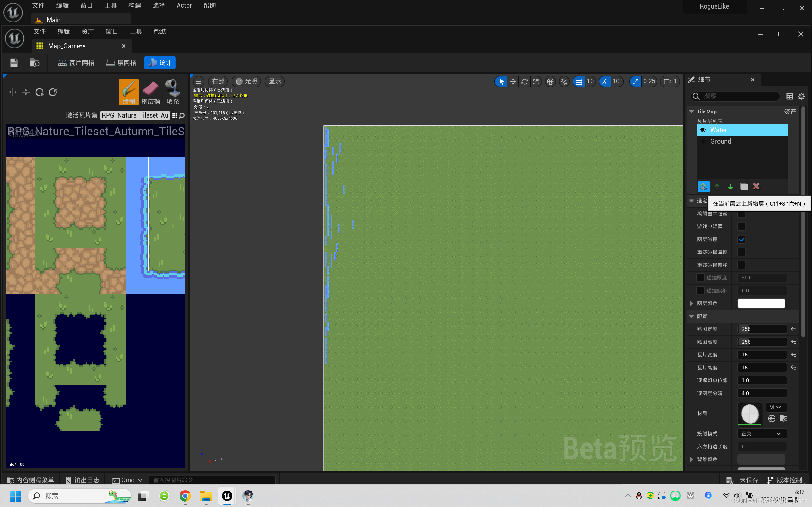Screen dimensions: 812x507
Task: Select the Paint (绘制) tool
Action: coord(128,92)
